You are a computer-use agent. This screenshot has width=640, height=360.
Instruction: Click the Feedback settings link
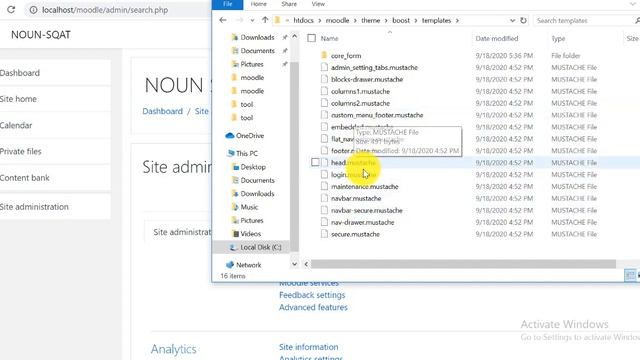(312, 295)
